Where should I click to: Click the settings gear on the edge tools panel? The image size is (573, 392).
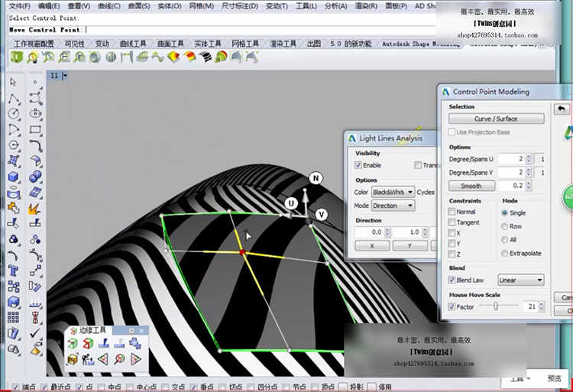(x=132, y=330)
